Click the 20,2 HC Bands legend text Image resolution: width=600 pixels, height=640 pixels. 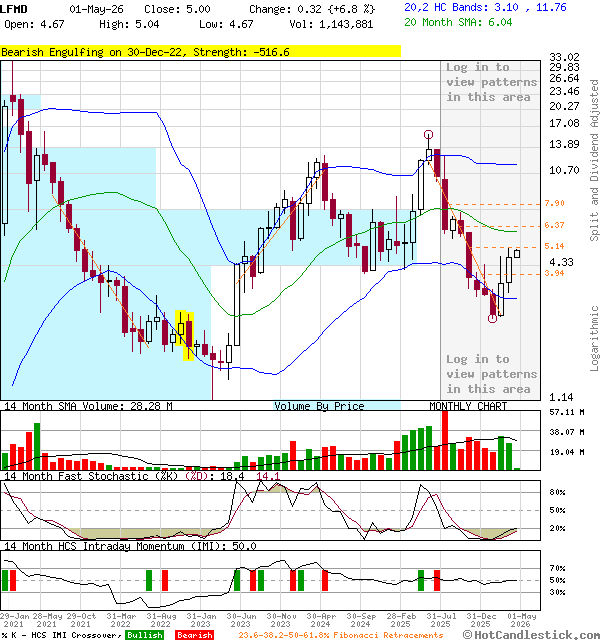(x=485, y=7)
